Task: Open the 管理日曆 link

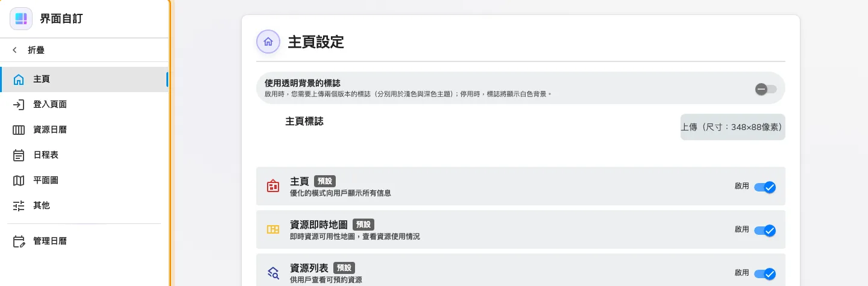Action: tap(84, 241)
